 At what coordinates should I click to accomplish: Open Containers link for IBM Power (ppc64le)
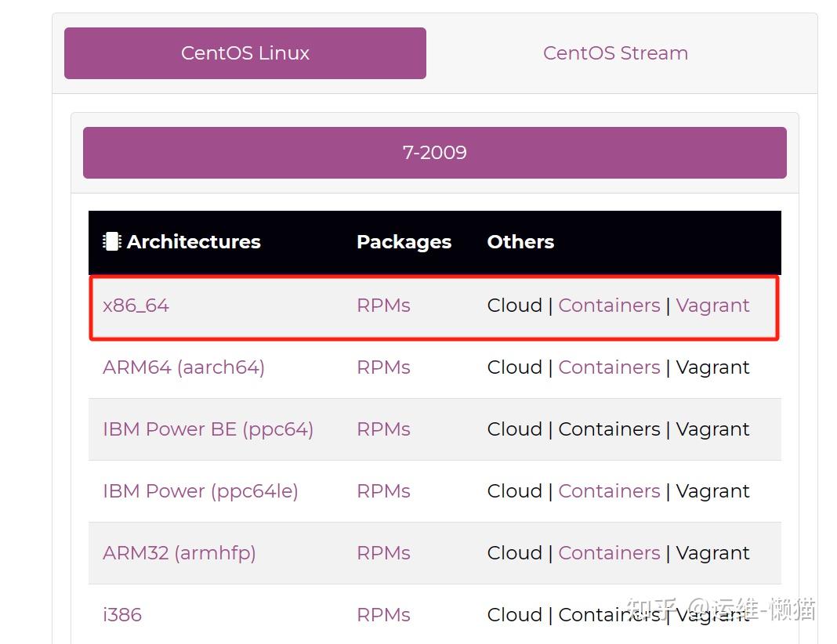609,490
